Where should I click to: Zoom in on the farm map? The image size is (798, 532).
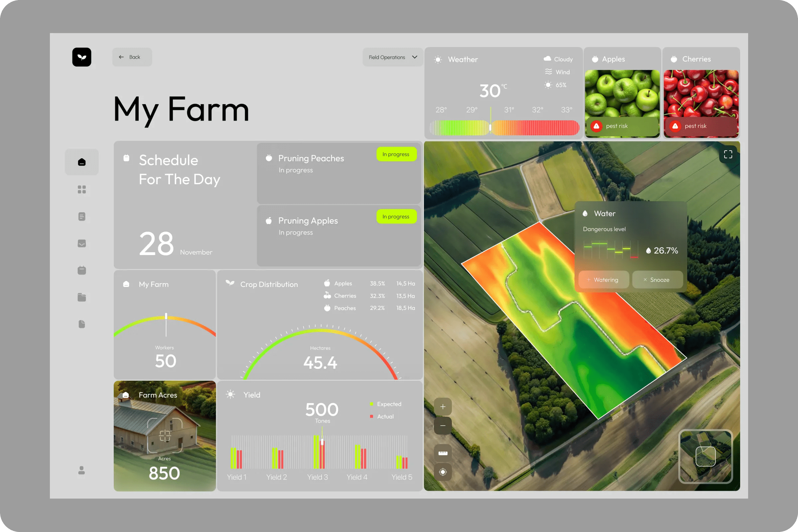click(x=443, y=406)
